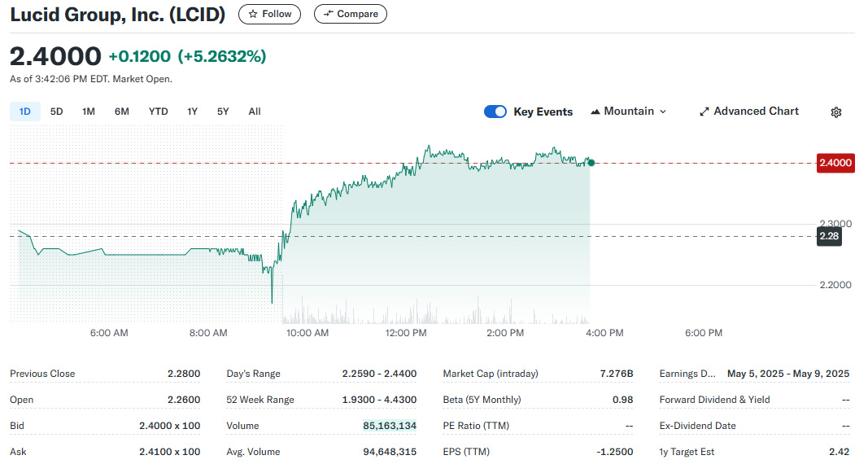This screenshot has height=464, width=868.
Task: Click the Day's Range label
Action: (253, 374)
